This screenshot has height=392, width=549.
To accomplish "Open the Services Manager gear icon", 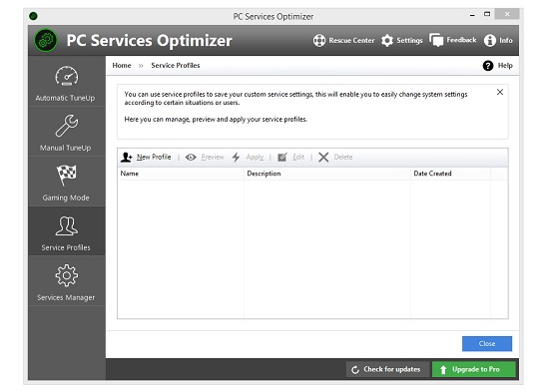I will (x=67, y=275).
